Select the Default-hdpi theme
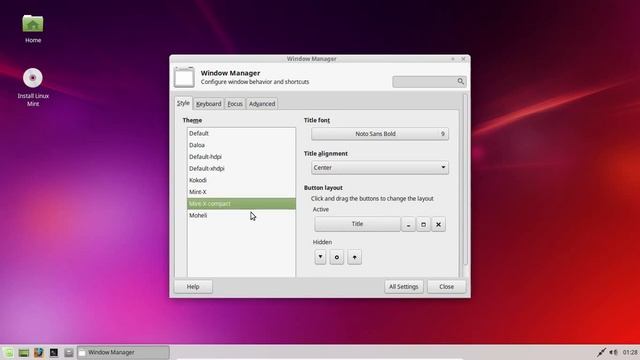The width and height of the screenshot is (640, 360). [241, 157]
